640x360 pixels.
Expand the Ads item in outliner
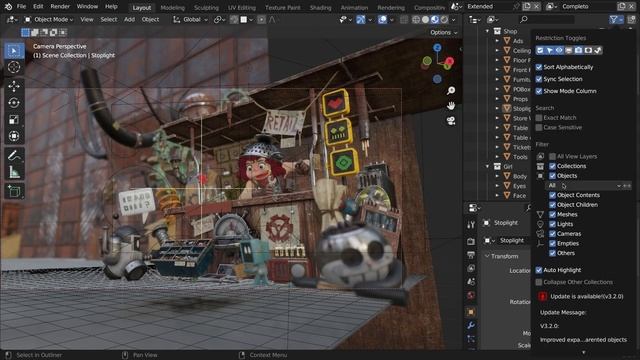[x=497, y=41]
